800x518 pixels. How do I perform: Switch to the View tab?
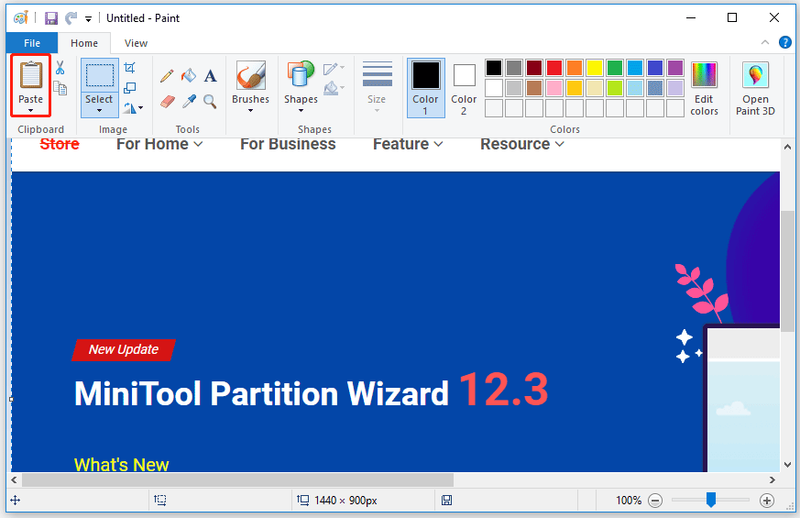click(136, 43)
